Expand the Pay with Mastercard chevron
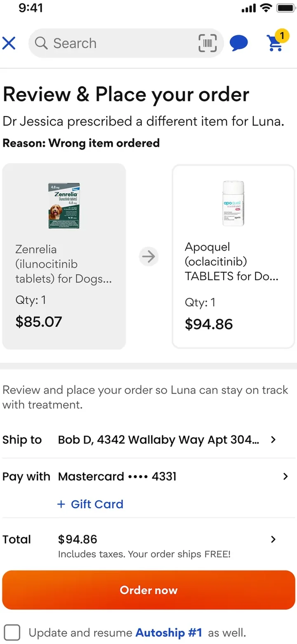Screen dimensions: 297x644 point(285,477)
